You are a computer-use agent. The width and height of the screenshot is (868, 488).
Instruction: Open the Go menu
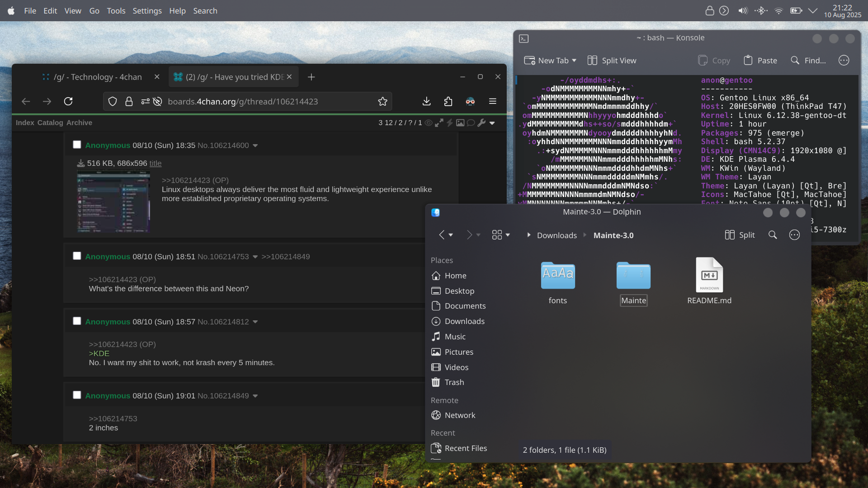click(x=94, y=11)
